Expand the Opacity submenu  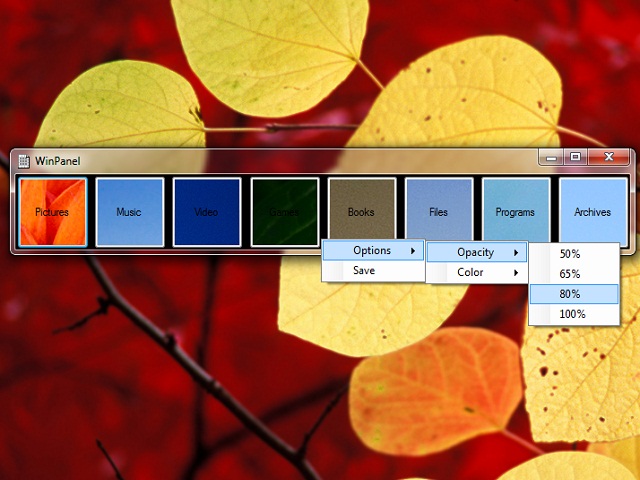pyautogui.click(x=477, y=253)
